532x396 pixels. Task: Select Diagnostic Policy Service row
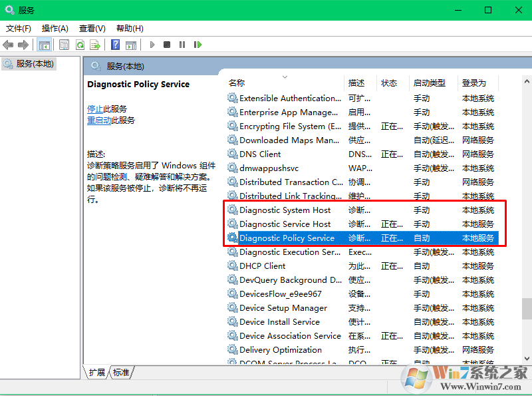[x=362, y=238]
